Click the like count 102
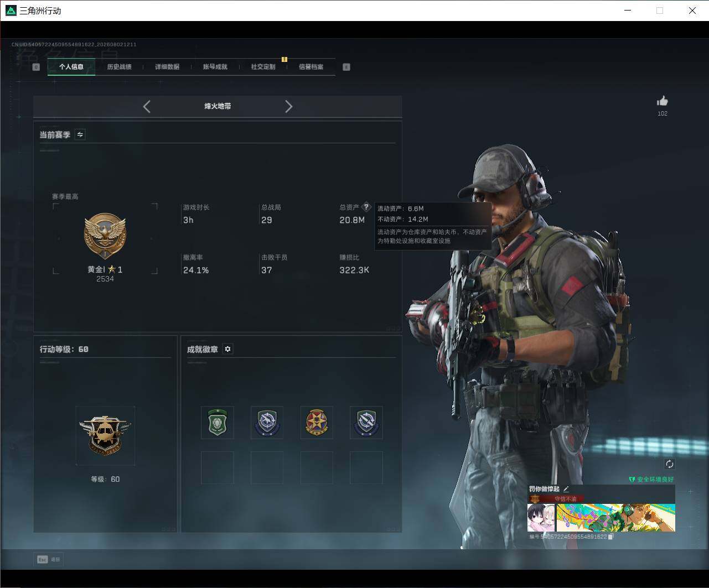709x588 pixels. pyautogui.click(x=663, y=113)
